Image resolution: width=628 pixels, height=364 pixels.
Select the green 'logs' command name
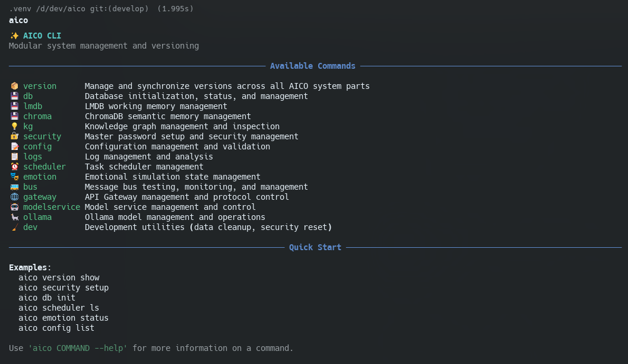point(33,157)
